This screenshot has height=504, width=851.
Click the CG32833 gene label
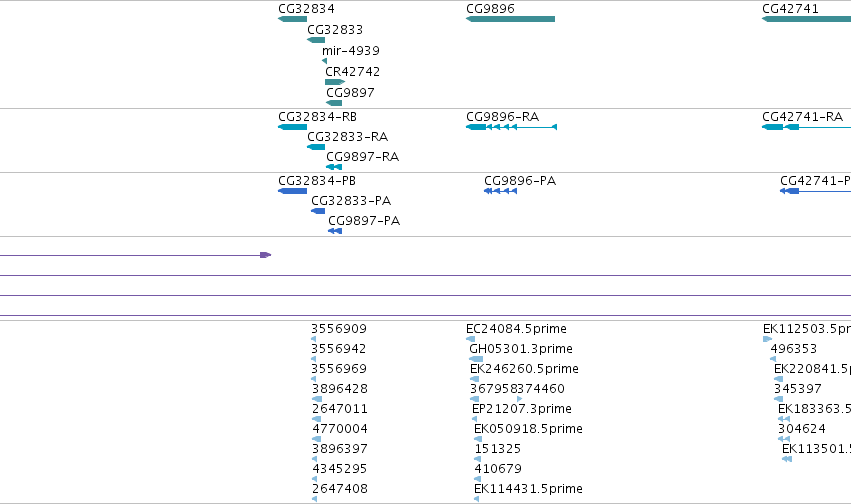tap(335, 30)
